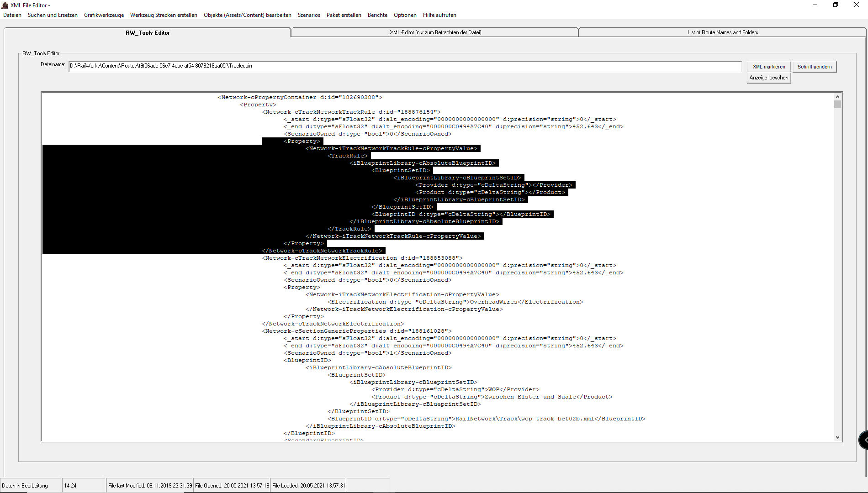
Task: Click the File Loaded status entry
Action: (x=309, y=486)
